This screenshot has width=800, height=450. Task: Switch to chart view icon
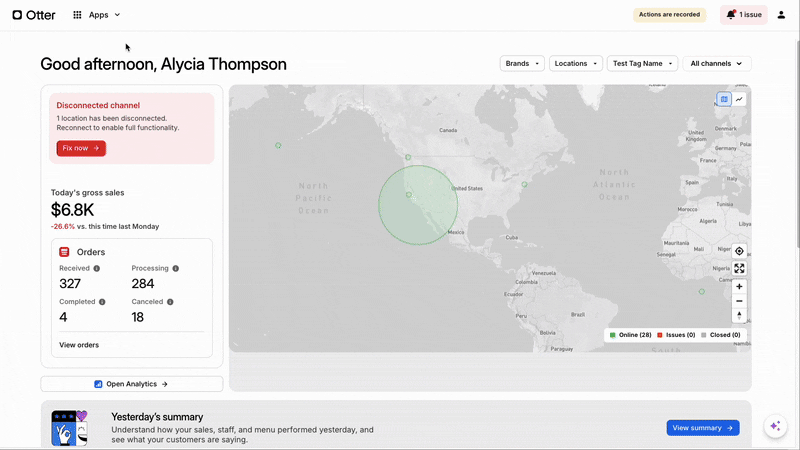pos(740,99)
